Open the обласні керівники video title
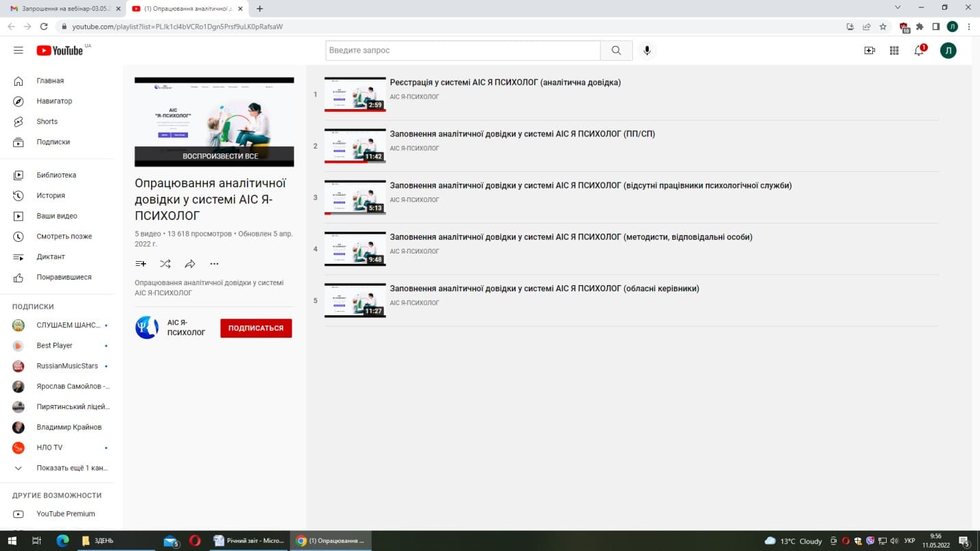 [545, 289]
